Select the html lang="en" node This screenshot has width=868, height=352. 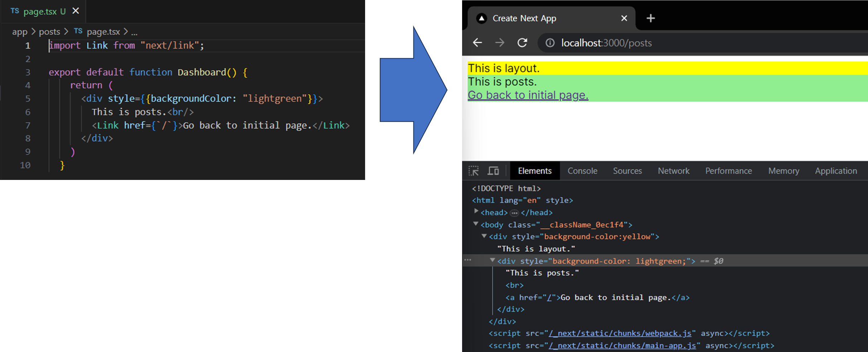pyautogui.click(x=522, y=201)
